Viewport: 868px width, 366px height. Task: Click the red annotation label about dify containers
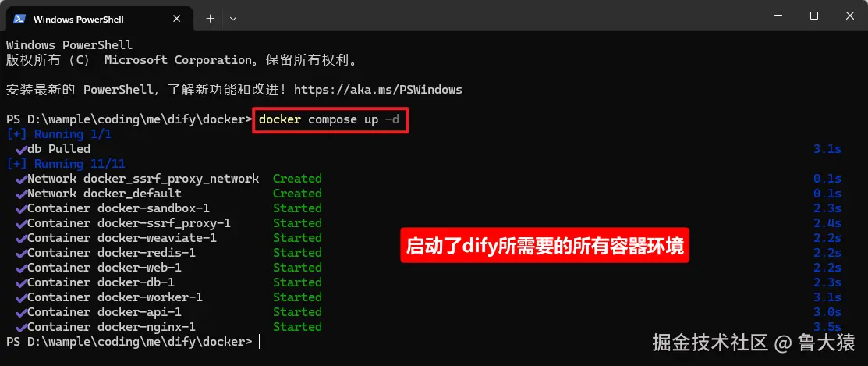click(544, 245)
